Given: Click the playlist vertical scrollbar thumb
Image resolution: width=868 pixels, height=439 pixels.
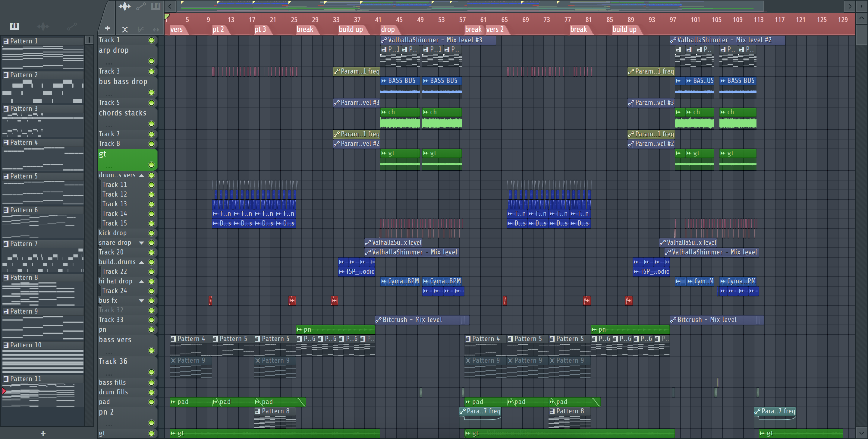Looking at the screenshot, I should click(x=861, y=34).
